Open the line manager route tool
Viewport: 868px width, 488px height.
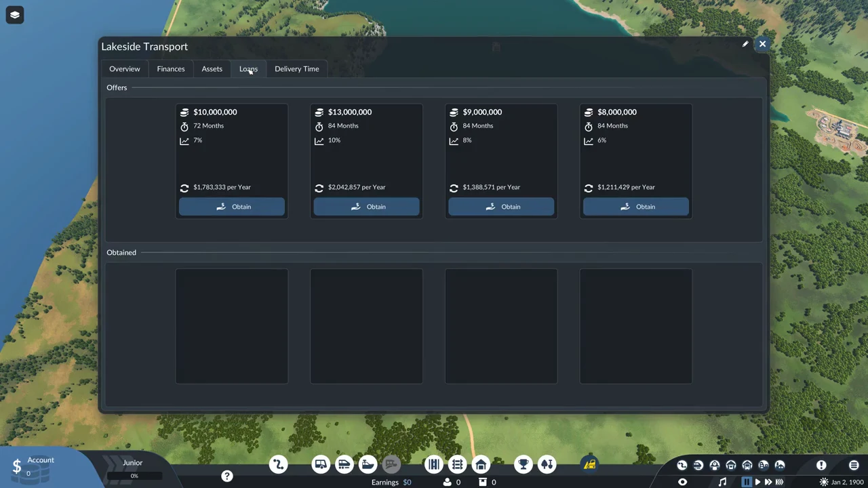278,464
